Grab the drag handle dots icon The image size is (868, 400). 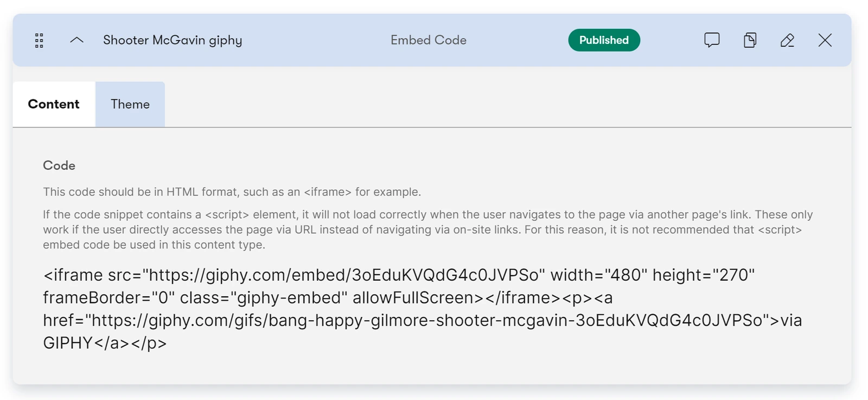pos(39,41)
